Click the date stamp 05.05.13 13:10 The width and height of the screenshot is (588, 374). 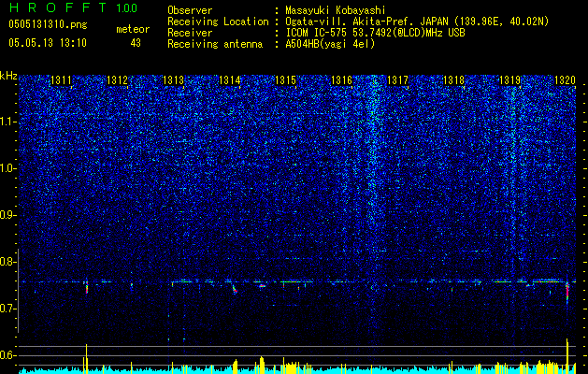pyautogui.click(x=48, y=43)
